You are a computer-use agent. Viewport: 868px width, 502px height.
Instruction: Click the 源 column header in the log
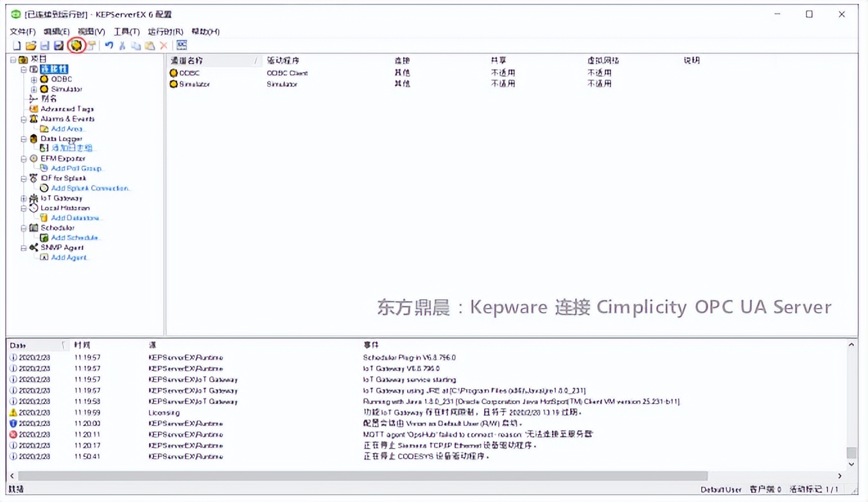click(152, 345)
